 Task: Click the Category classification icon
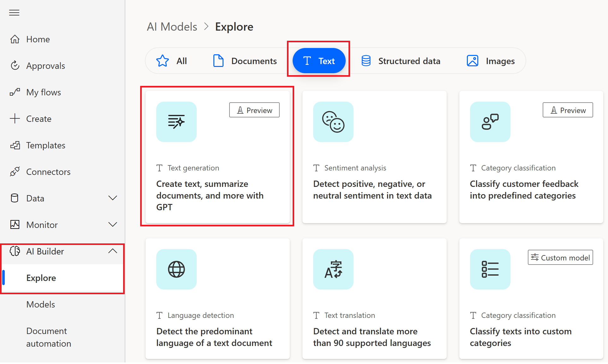click(490, 122)
